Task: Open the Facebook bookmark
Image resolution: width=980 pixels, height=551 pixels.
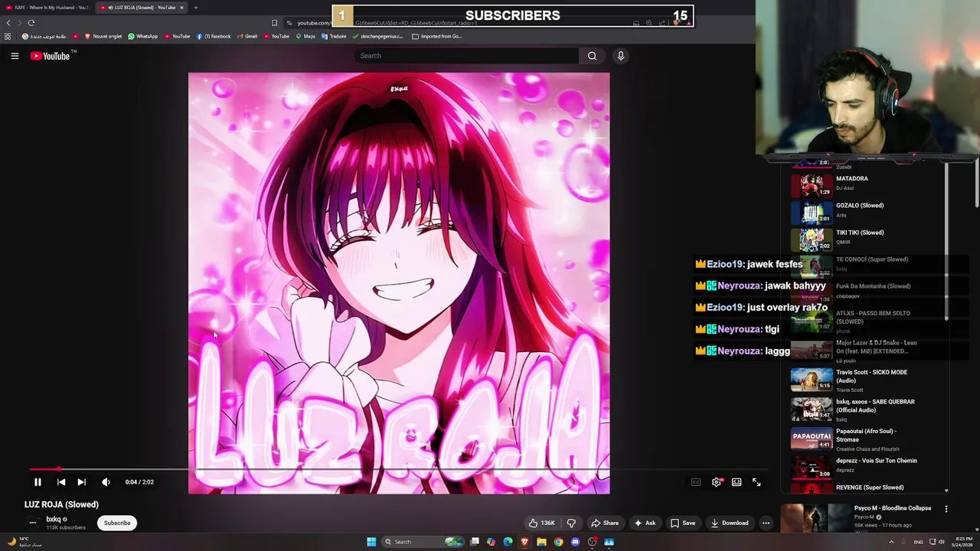Action: [x=214, y=36]
